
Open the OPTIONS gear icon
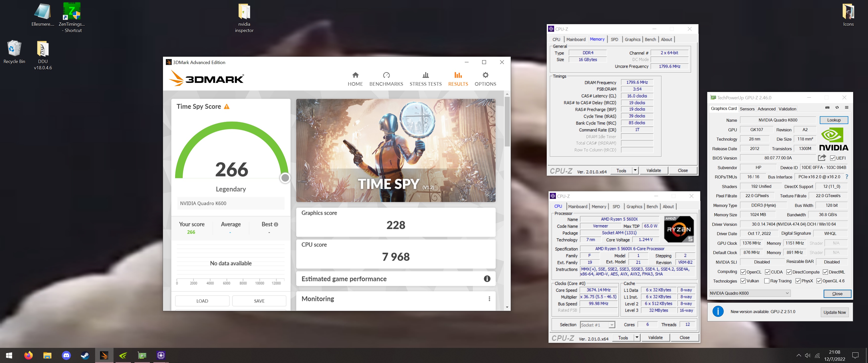pos(485,75)
